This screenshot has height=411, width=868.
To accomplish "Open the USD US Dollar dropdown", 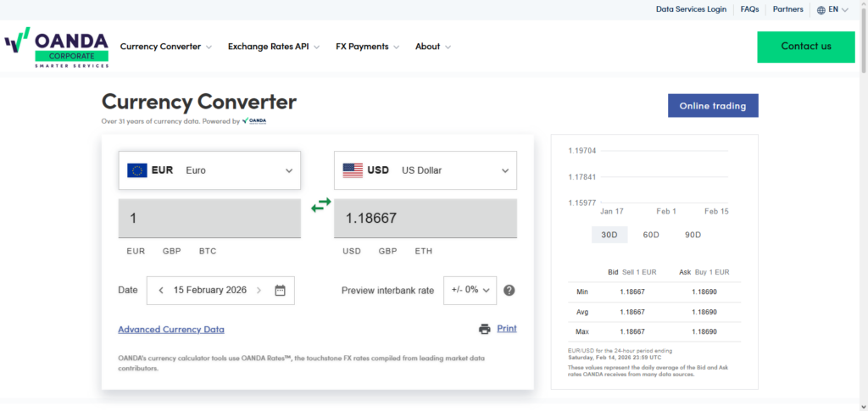I will point(426,170).
